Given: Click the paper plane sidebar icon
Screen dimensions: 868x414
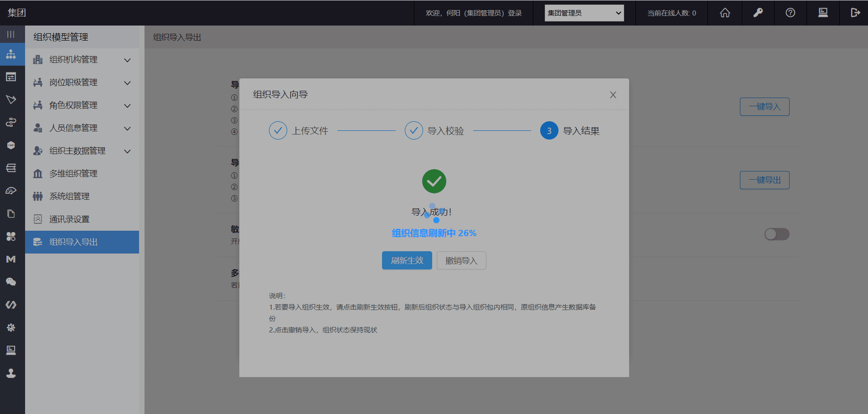Looking at the screenshot, I should click(11, 99).
